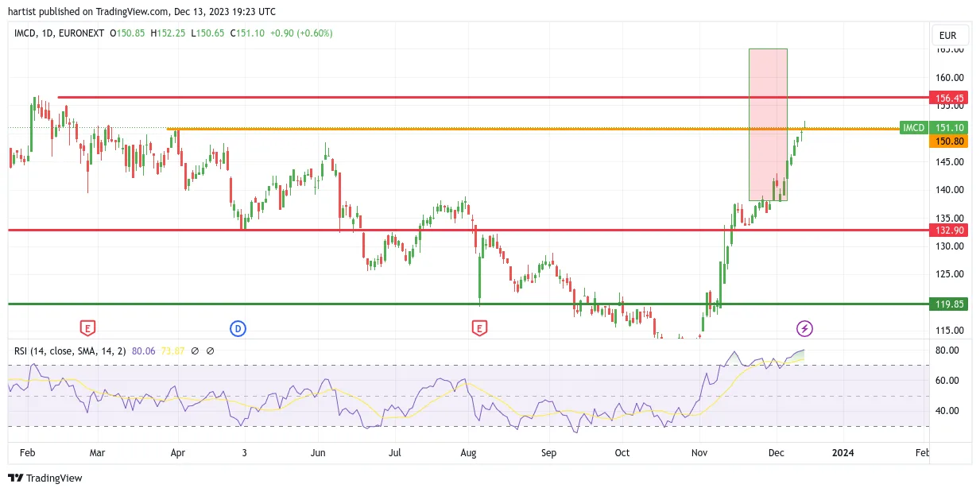Click the orange 150.80 price label
The image size is (980, 492).
[949, 141]
